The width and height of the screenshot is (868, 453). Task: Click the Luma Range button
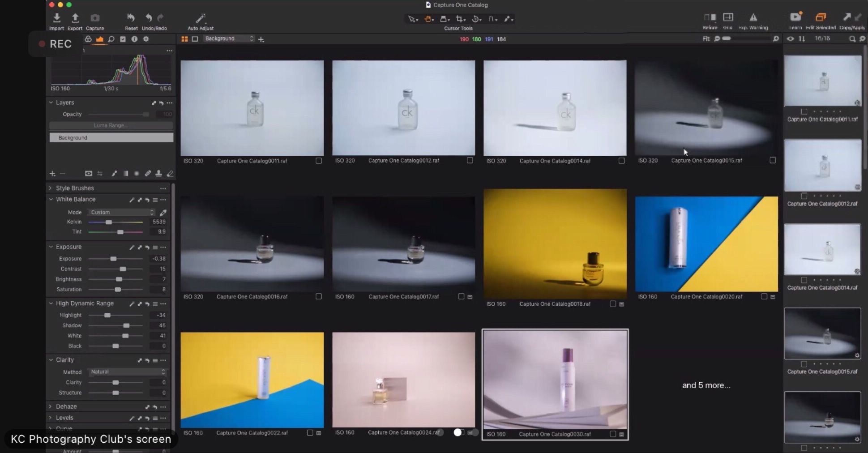[111, 125]
